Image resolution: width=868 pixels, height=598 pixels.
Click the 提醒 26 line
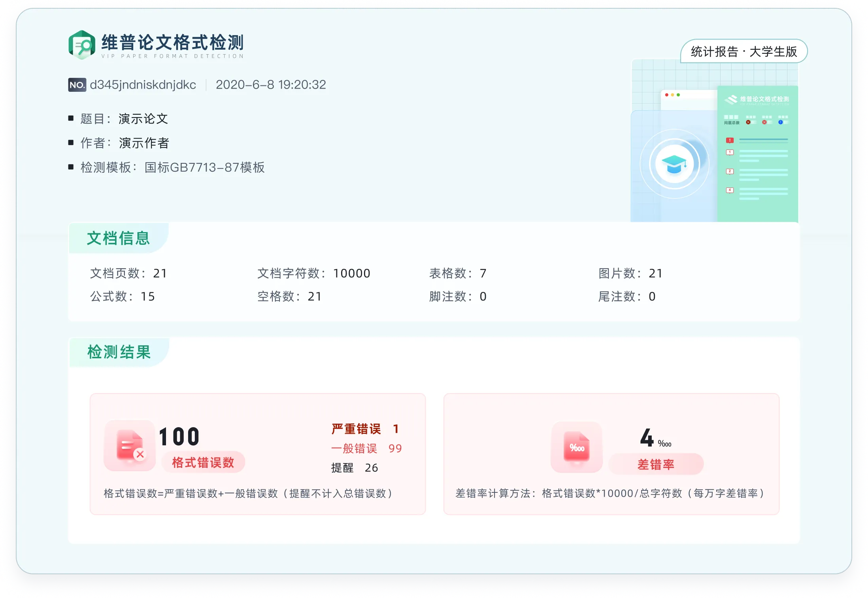[x=355, y=467]
